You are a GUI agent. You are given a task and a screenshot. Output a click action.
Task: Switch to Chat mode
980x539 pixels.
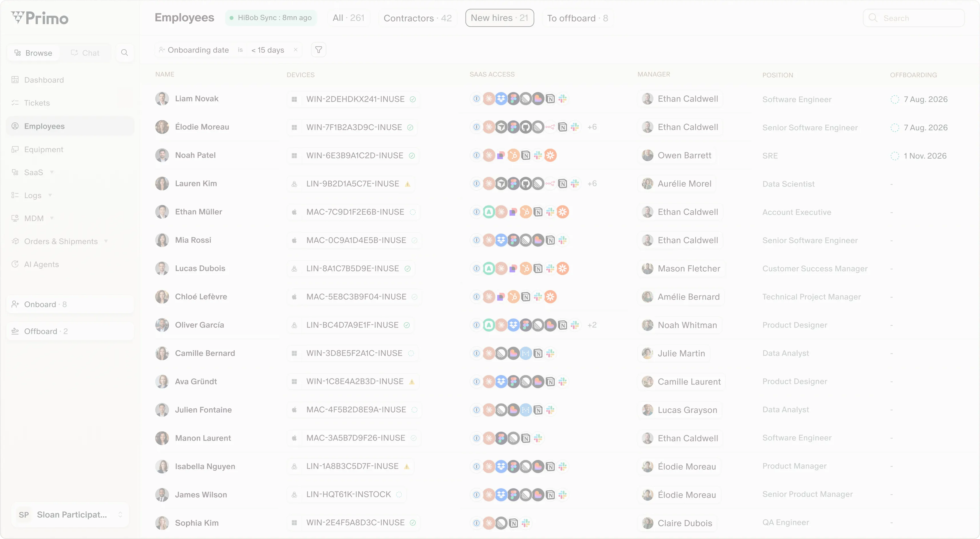click(x=85, y=53)
